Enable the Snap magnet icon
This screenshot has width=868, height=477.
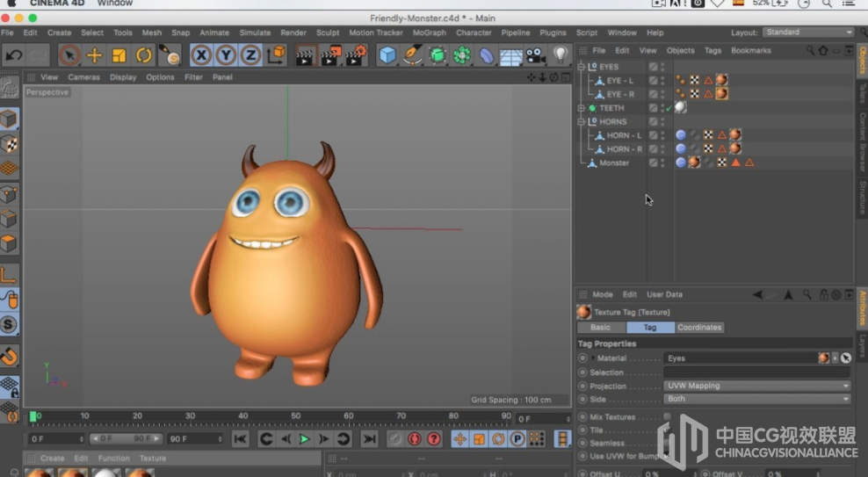(x=9, y=357)
